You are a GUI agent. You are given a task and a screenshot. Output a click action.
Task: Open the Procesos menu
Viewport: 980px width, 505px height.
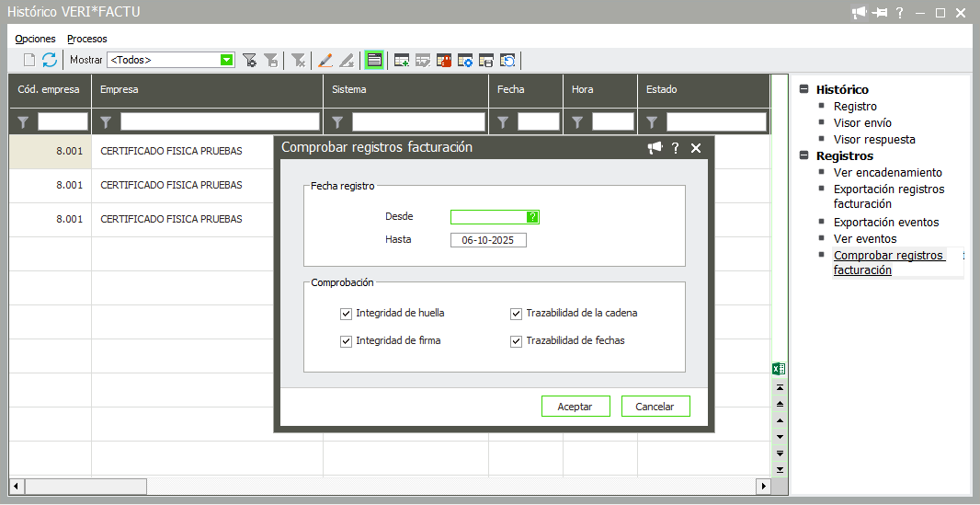(x=87, y=39)
